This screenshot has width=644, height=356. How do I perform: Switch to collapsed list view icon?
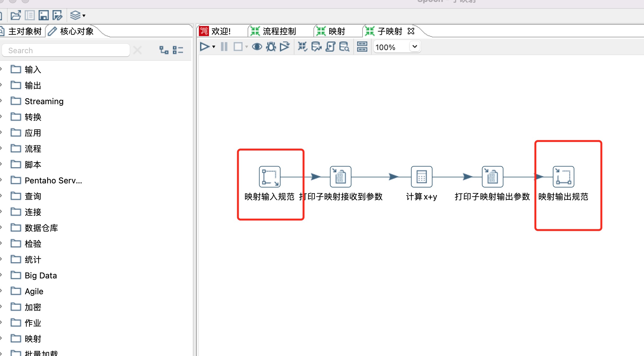(x=178, y=50)
